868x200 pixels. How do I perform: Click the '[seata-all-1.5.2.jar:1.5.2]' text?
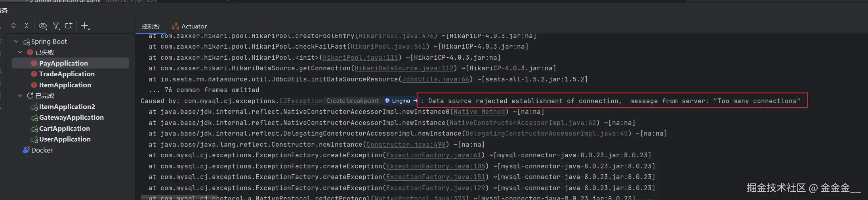[535, 79]
